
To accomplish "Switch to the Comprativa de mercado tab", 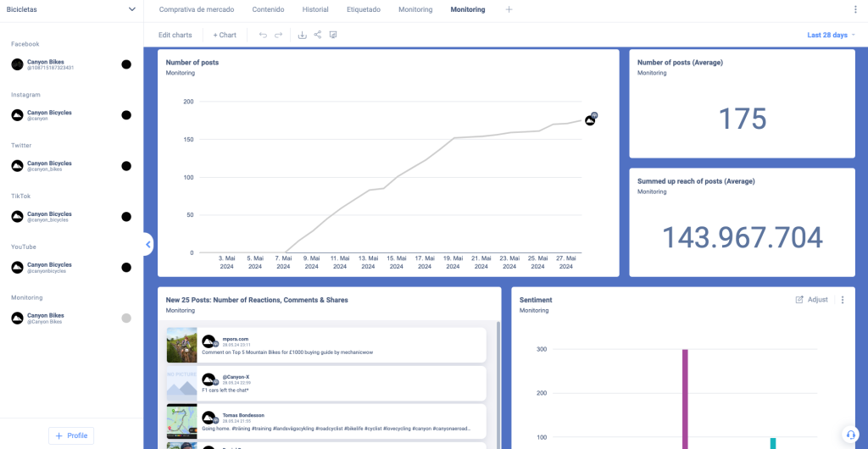I will click(x=198, y=9).
